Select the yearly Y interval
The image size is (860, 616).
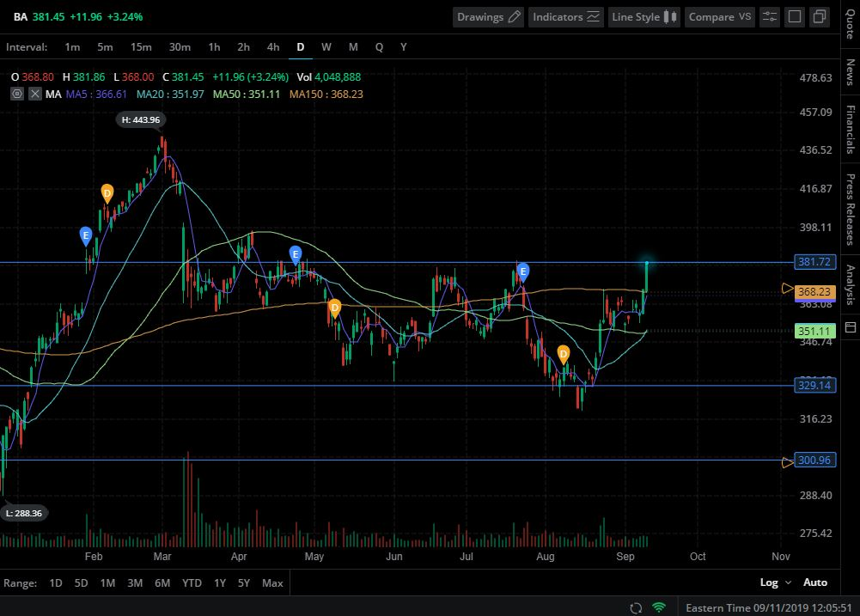tap(404, 47)
